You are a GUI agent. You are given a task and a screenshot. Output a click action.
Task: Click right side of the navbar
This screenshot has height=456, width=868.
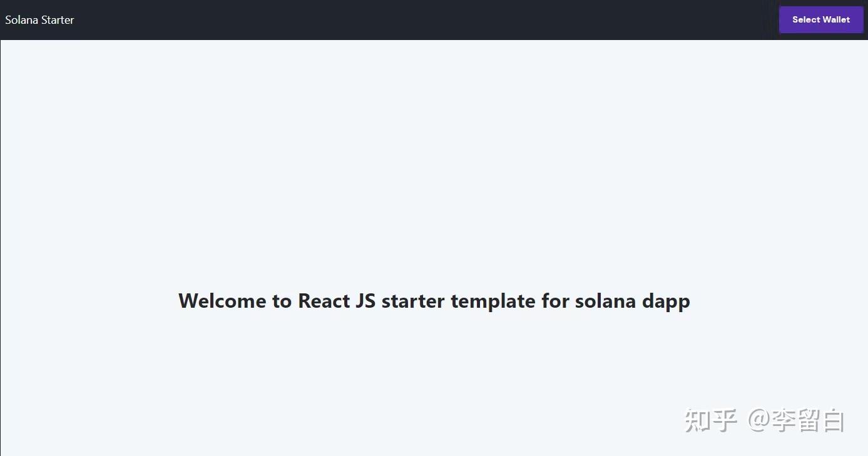tap(720, 19)
